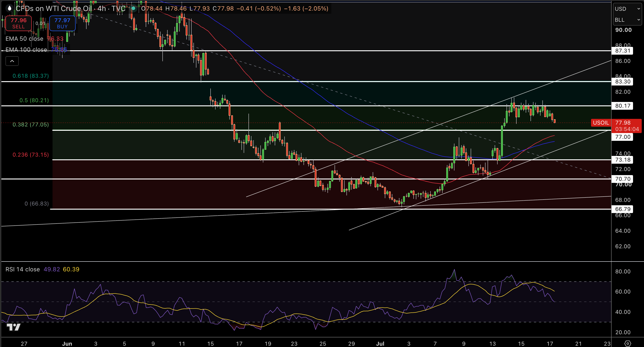Click the 0.236 (73.15) Fibonacci level label

point(31,155)
